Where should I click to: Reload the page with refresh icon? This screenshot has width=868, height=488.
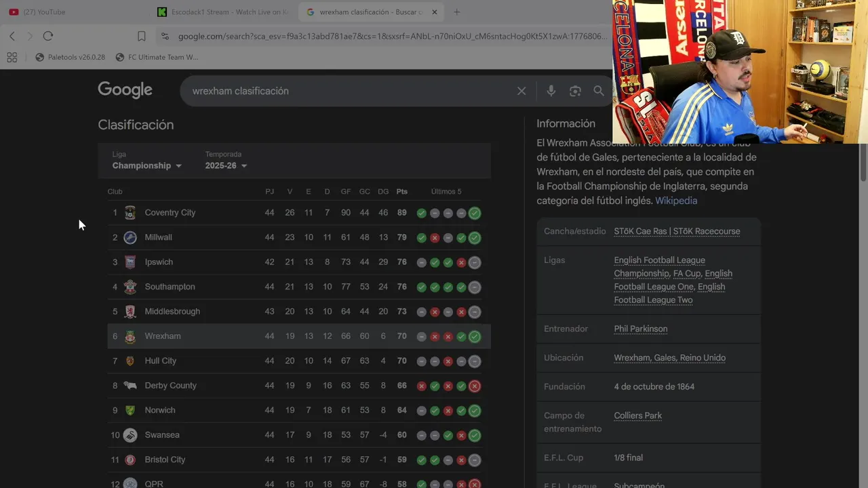click(47, 36)
